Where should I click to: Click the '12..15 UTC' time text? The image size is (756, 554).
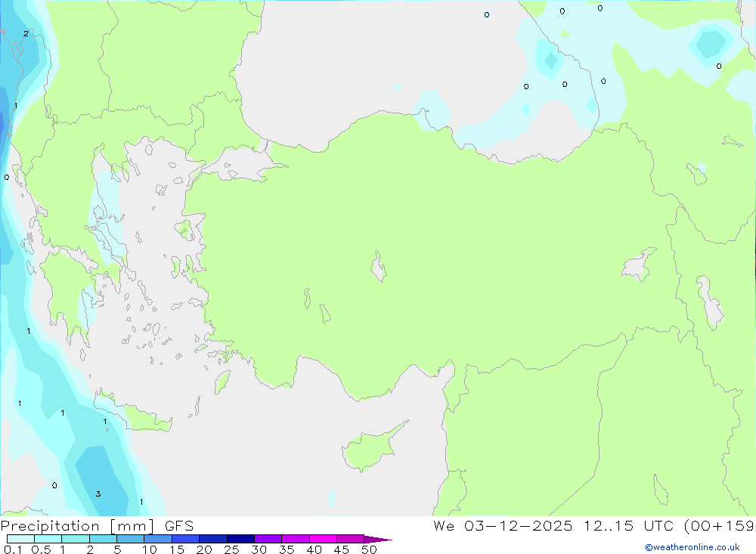628,526
